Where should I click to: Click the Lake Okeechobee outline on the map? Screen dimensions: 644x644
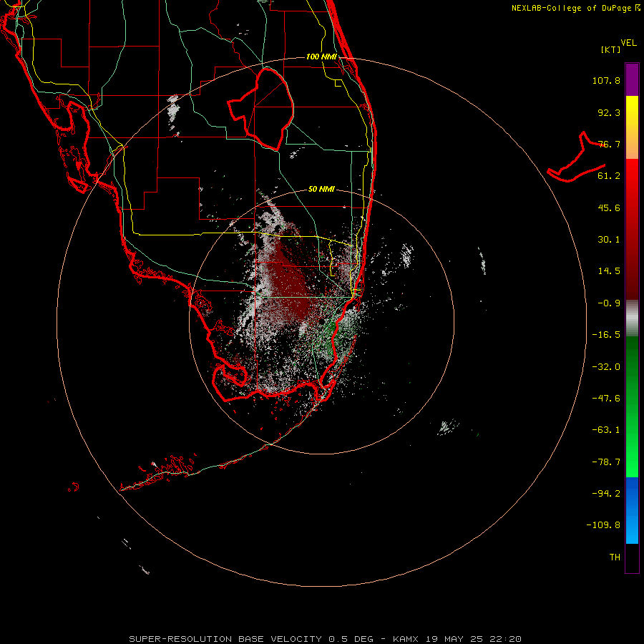260,109
